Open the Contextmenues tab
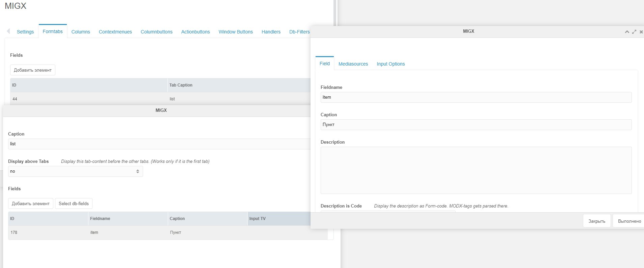The image size is (644, 268). tap(115, 32)
